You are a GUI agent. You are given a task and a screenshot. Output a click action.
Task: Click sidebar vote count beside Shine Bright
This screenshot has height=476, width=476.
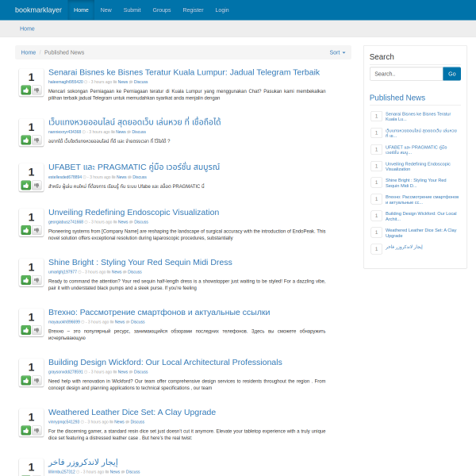(x=376, y=182)
